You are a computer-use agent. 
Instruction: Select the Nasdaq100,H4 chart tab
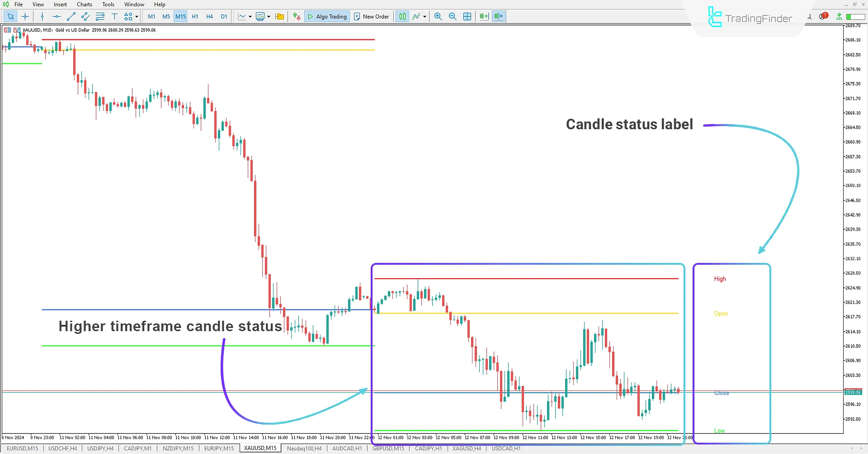304,448
